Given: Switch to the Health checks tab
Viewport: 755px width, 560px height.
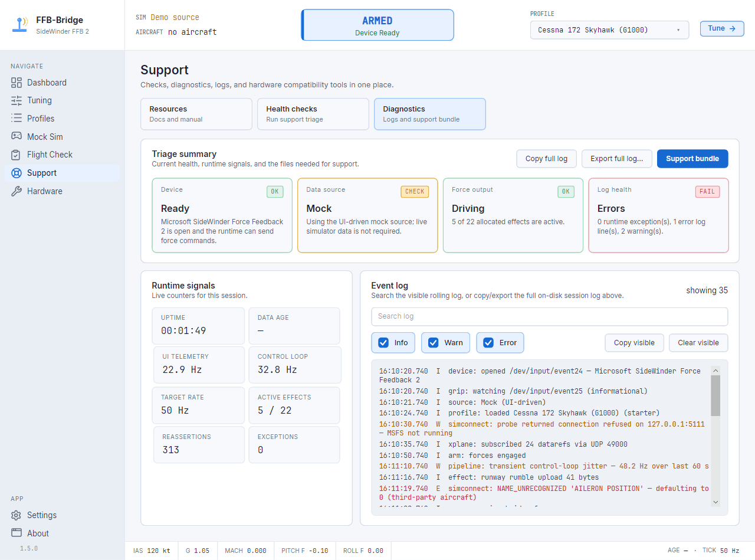Looking at the screenshot, I should point(313,114).
